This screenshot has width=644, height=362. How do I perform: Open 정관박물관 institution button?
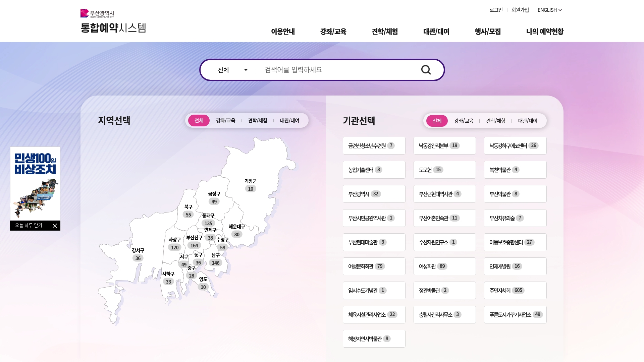coord(444,290)
